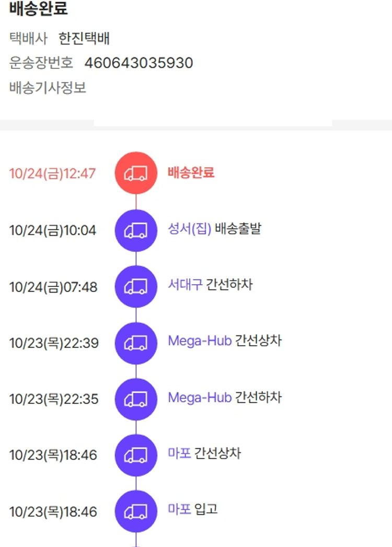Click the red 배송완료 truck icon
Viewport: 392px width, 547px height.
(136, 173)
